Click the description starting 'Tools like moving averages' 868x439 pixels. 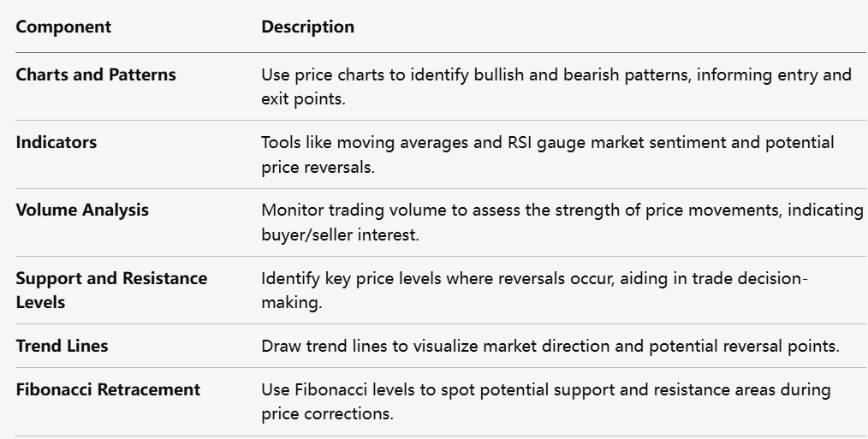point(547,142)
